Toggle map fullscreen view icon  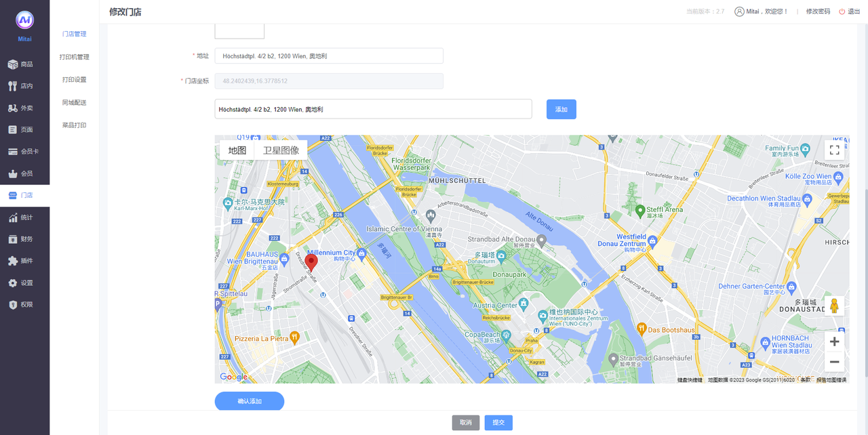click(x=834, y=150)
